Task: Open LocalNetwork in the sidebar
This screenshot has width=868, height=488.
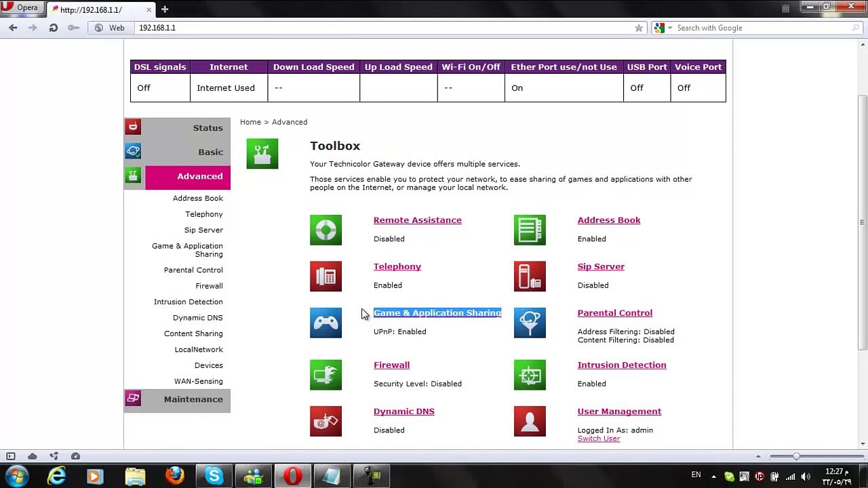Action: coord(199,349)
